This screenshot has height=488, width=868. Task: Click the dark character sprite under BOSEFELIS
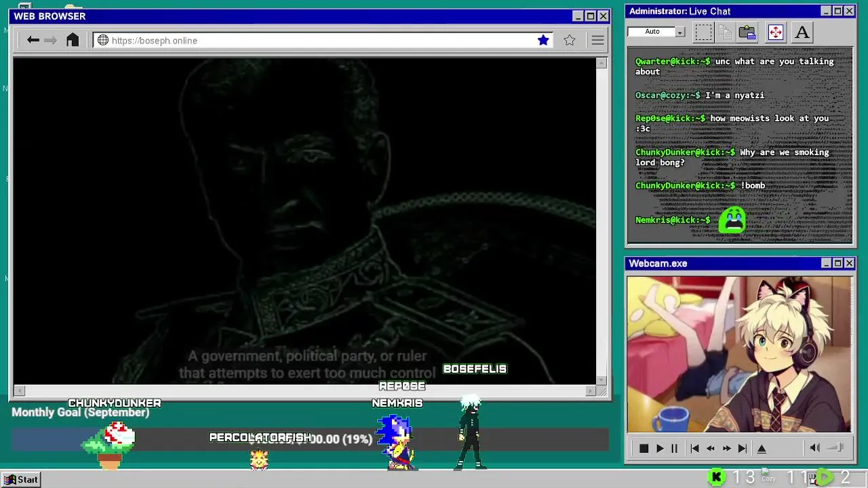point(471,434)
